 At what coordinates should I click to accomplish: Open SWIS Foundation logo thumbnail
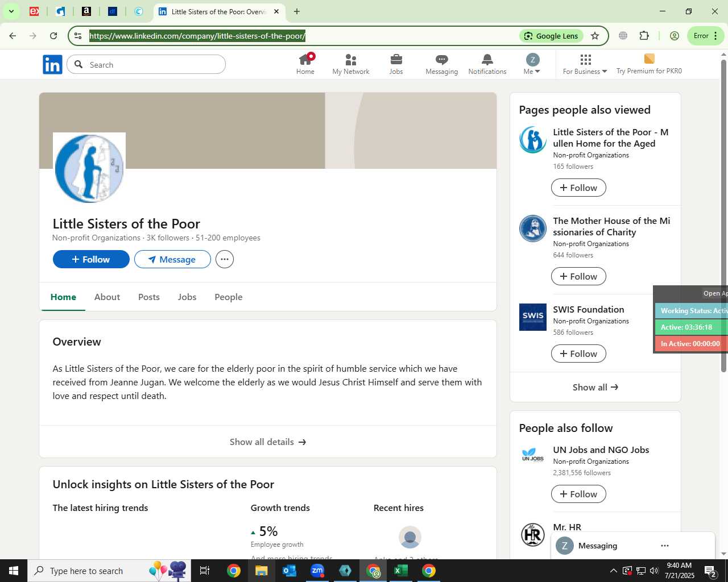[x=533, y=317]
